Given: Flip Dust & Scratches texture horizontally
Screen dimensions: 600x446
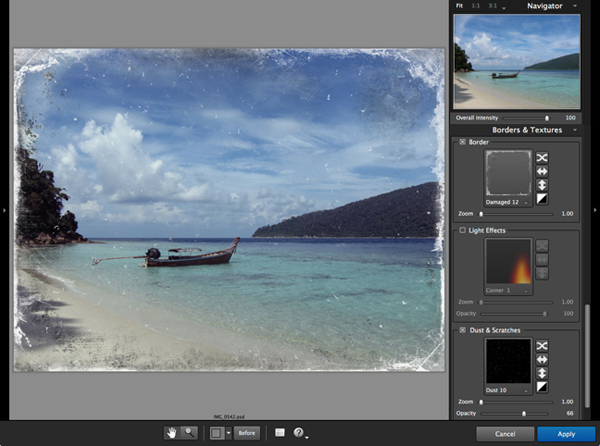Looking at the screenshot, I should pos(541,359).
